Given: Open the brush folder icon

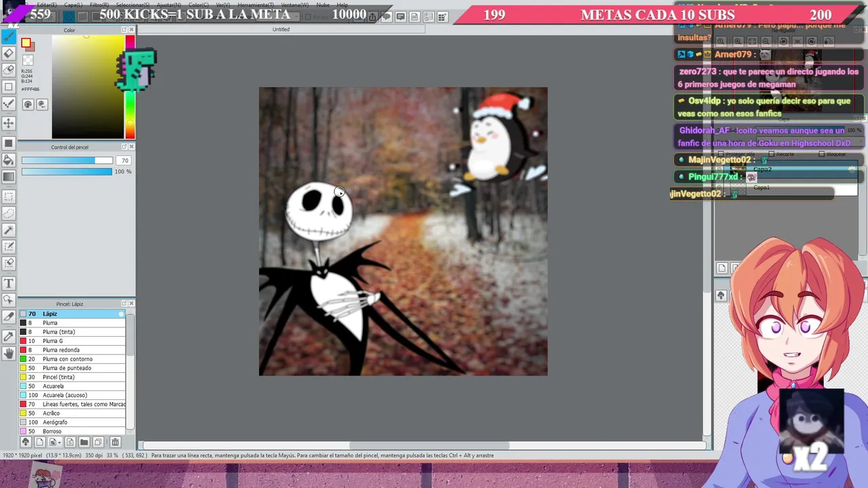Looking at the screenshot, I should 84,442.
